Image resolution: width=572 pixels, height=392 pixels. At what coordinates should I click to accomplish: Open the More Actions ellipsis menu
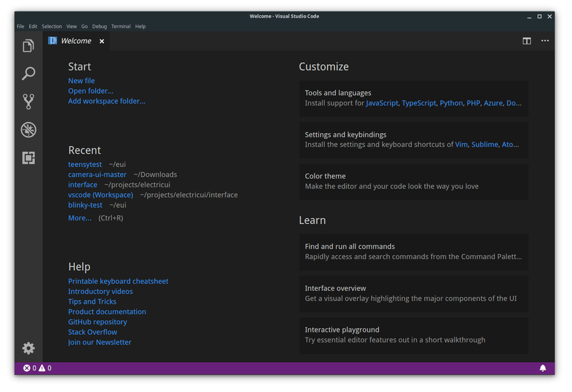(545, 41)
